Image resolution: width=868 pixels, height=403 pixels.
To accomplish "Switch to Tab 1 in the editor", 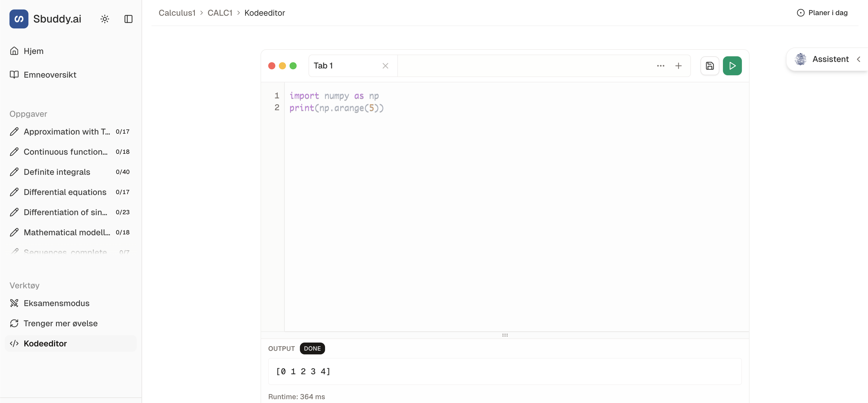I will point(323,65).
